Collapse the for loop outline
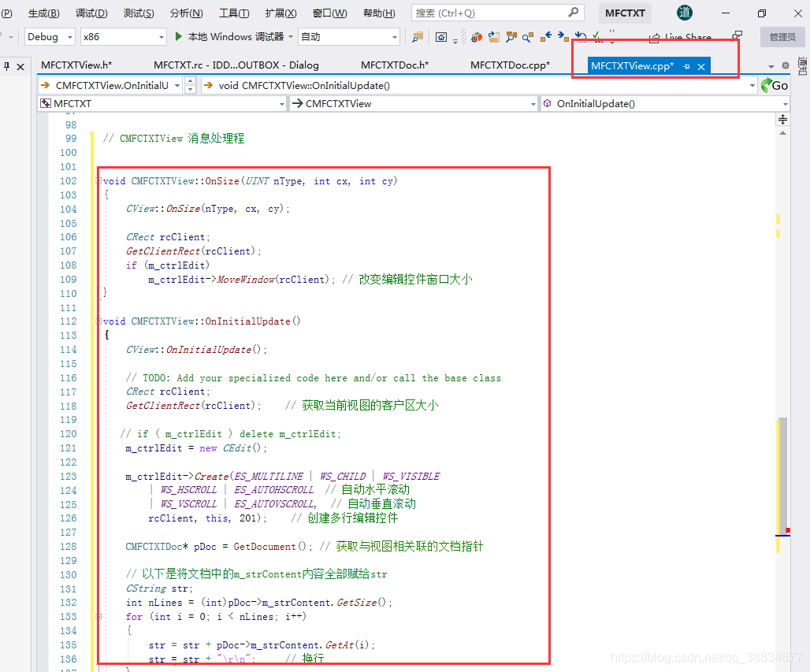Viewport: 810px width, 672px height. 98,616
